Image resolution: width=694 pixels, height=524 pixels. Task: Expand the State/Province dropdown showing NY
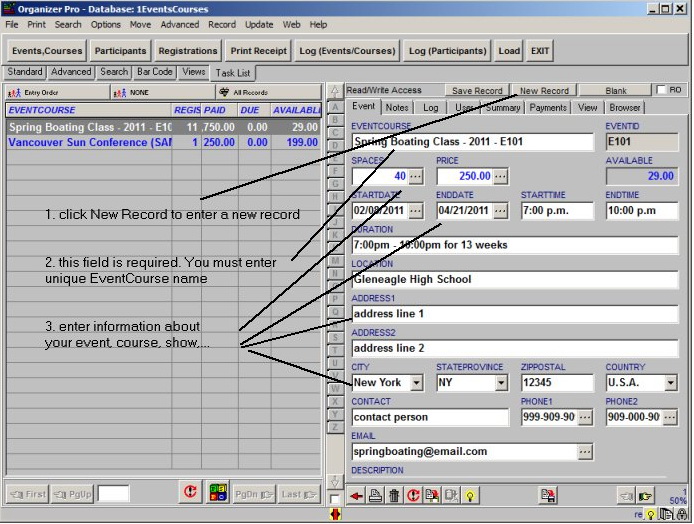pyautogui.click(x=501, y=383)
